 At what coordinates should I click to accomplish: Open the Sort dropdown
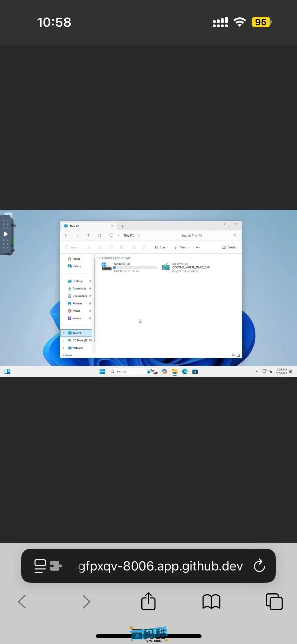(161, 247)
